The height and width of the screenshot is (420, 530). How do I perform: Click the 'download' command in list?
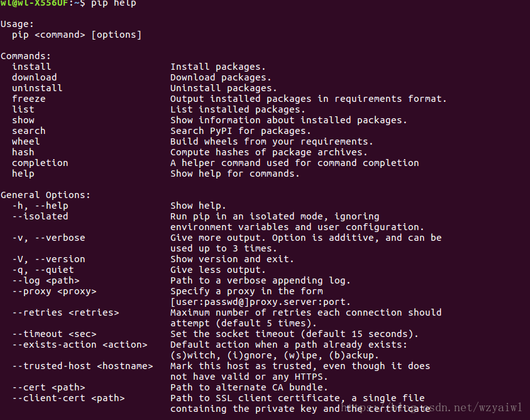click(x=35, y=77)
